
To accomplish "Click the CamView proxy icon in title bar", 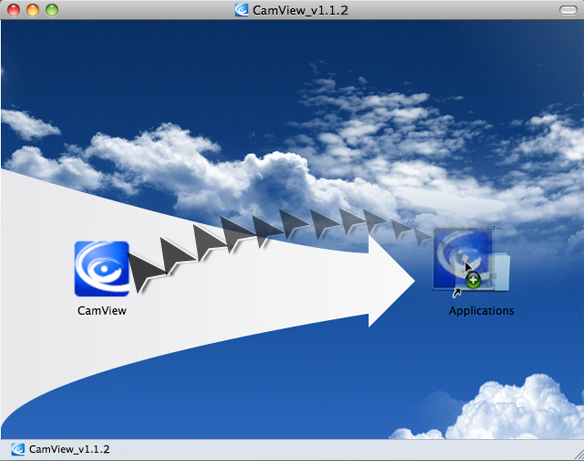I will click(x=242, y=10).
